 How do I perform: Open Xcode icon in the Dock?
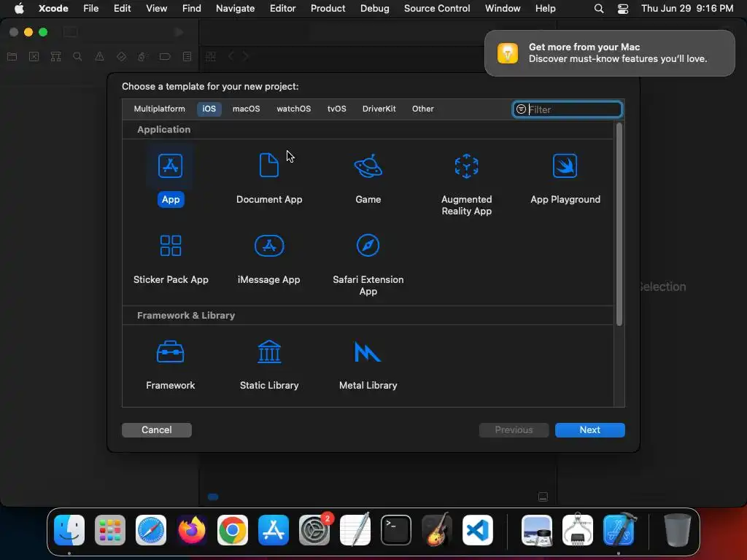(x=619, y=530)
